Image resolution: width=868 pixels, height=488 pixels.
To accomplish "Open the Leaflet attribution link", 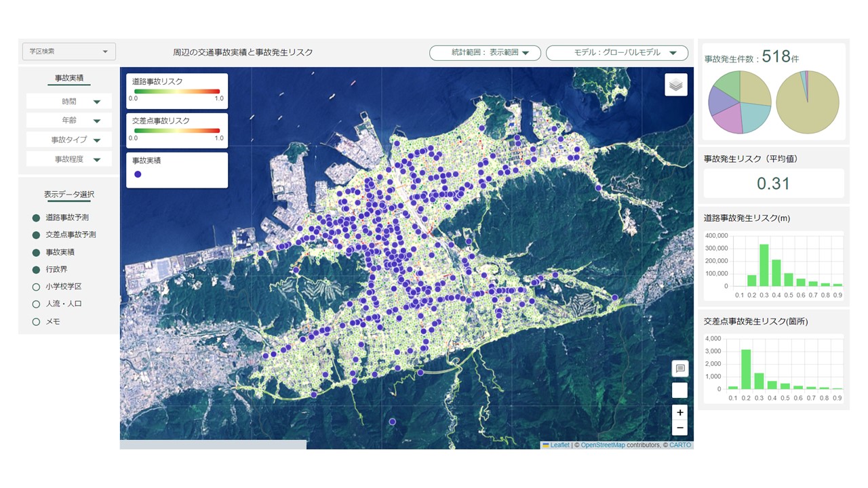I will point(559,445).
